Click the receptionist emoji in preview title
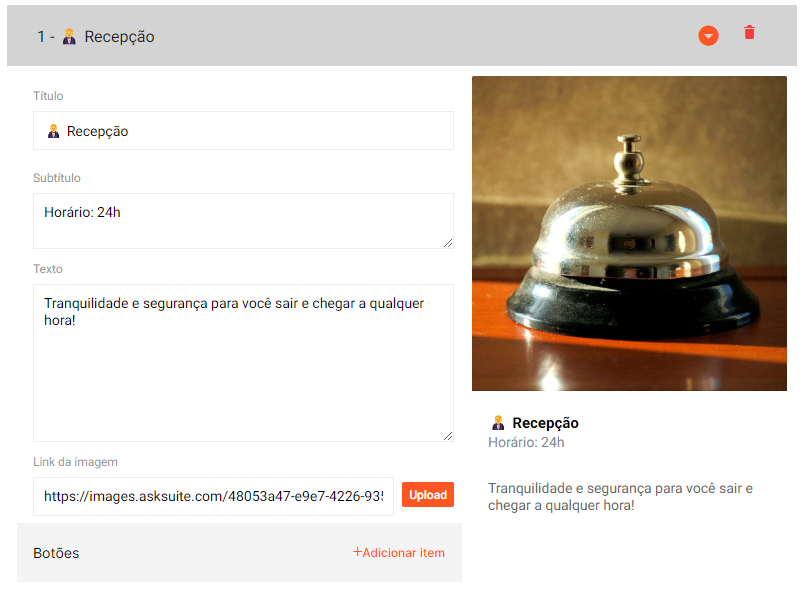803x589 pixels. tap(498, 423)
